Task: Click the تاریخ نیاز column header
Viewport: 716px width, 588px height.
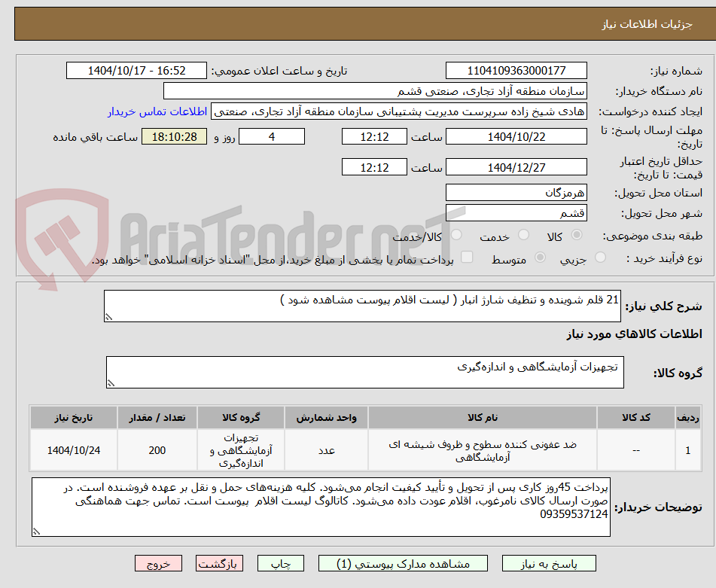Action: (x=73, y=417)
